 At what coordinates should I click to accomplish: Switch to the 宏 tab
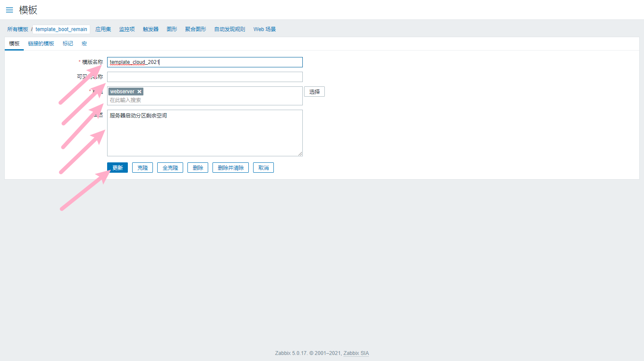pos(84,44)
